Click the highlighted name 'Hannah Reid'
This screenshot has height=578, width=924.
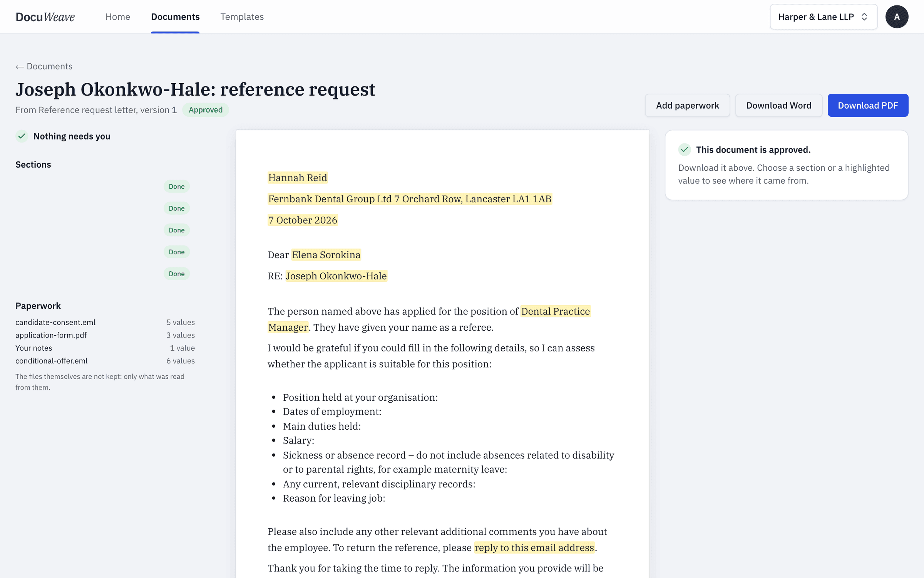point(298,178)
